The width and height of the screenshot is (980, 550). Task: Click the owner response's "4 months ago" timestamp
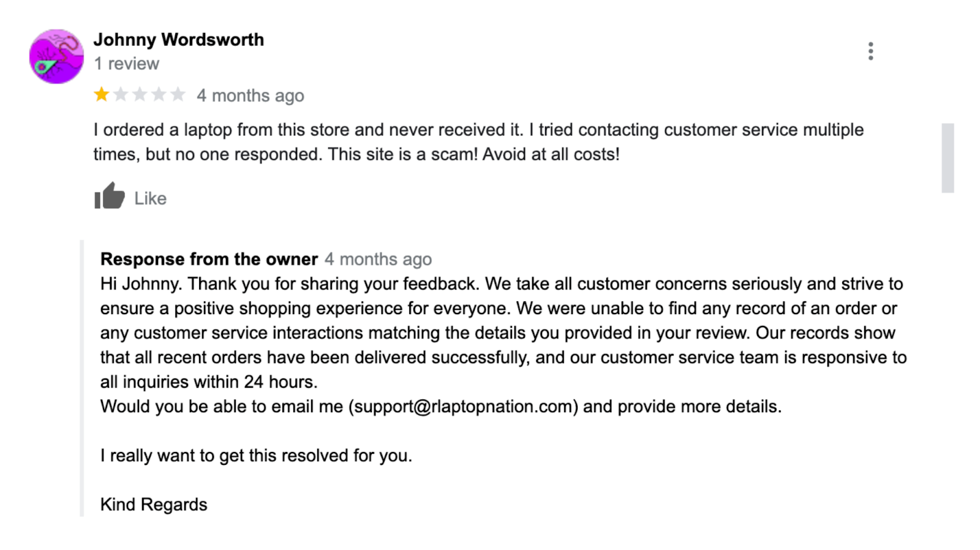point(378,259)
